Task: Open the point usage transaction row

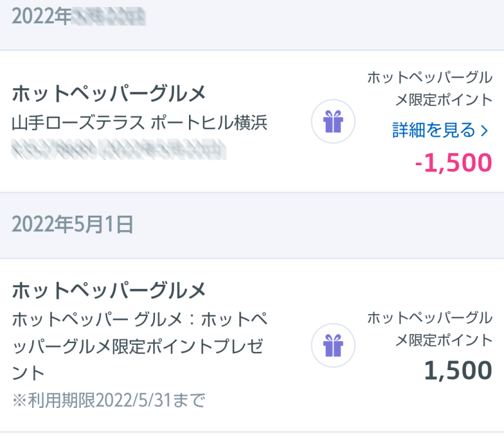Action: (252, 121)
